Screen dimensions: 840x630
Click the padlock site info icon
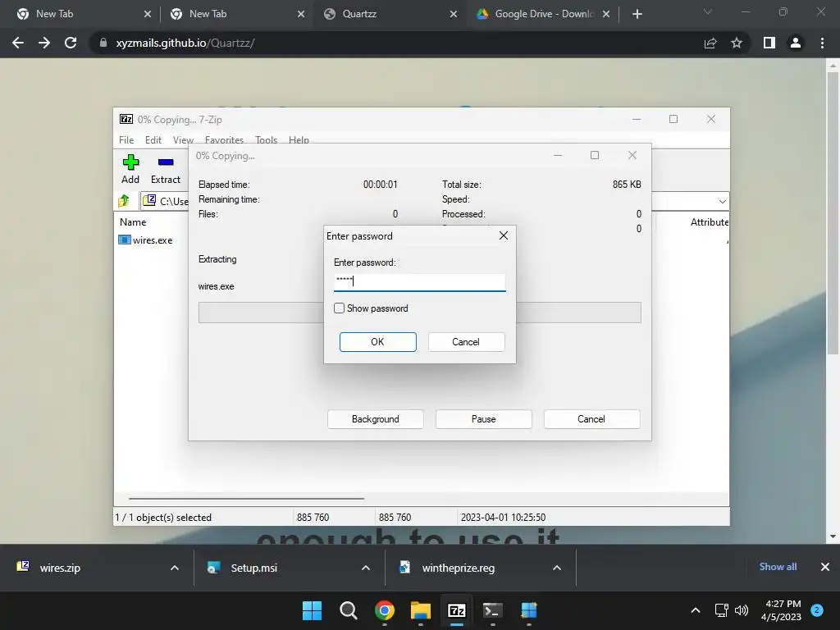(103, 43)
